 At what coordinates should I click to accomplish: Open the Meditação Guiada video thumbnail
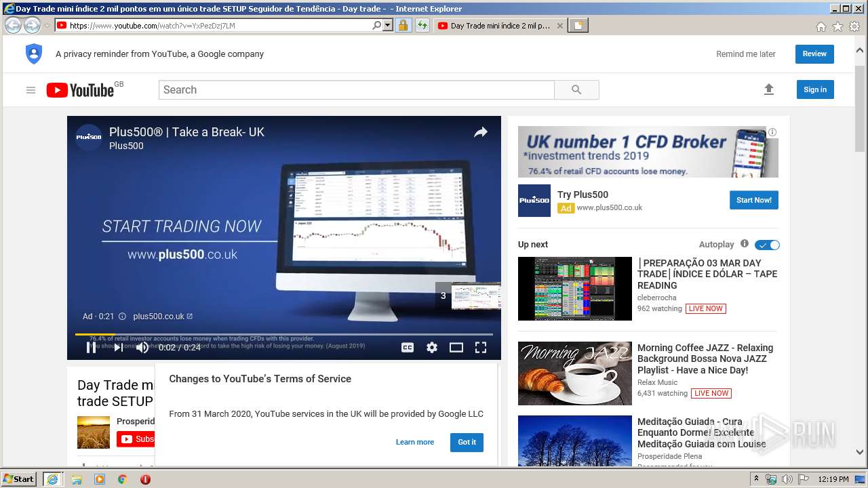tap(575, 441)
